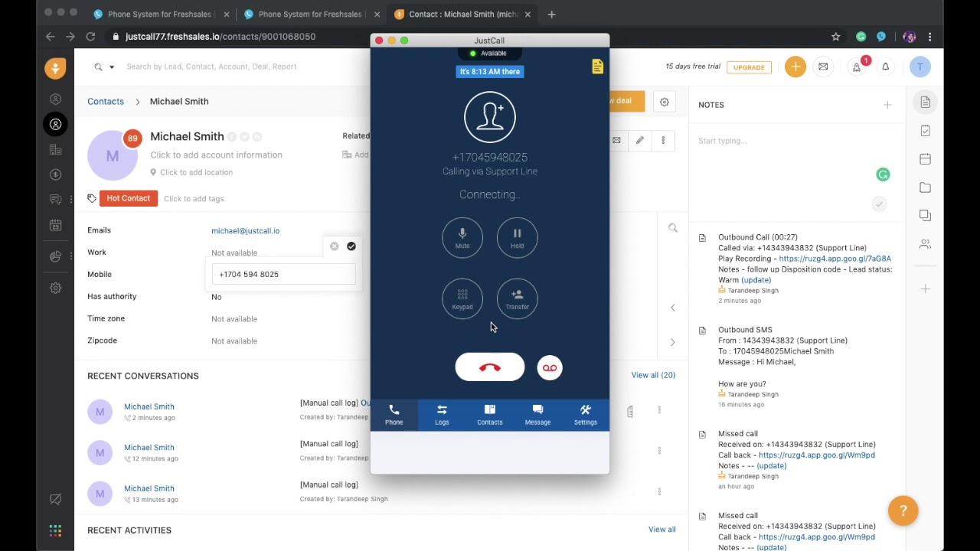Open the contact more-options menu

coord(663,140)
